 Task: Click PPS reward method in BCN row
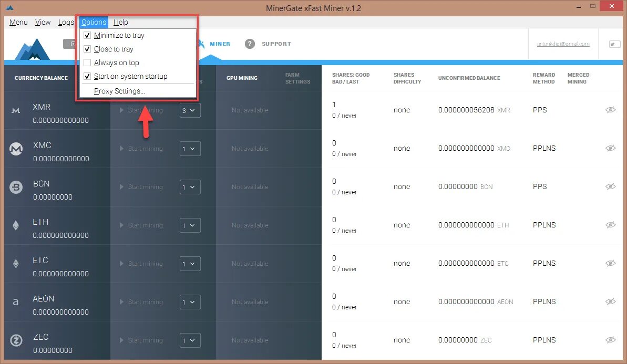(540, 186)
